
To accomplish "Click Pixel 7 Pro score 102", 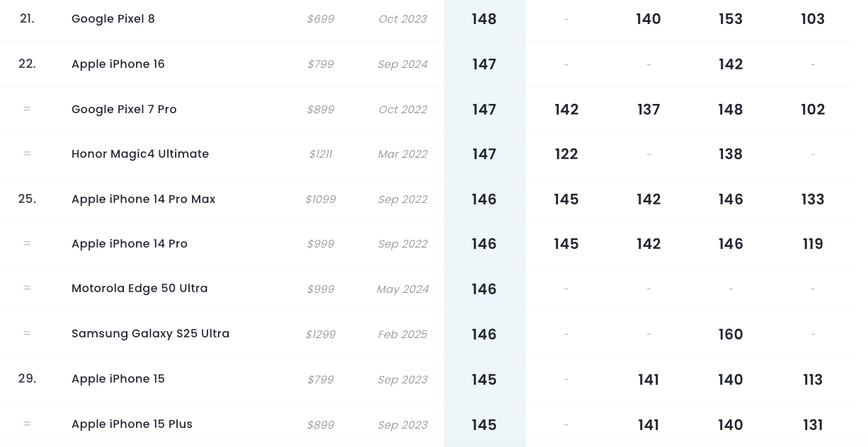I will (813, 110).
